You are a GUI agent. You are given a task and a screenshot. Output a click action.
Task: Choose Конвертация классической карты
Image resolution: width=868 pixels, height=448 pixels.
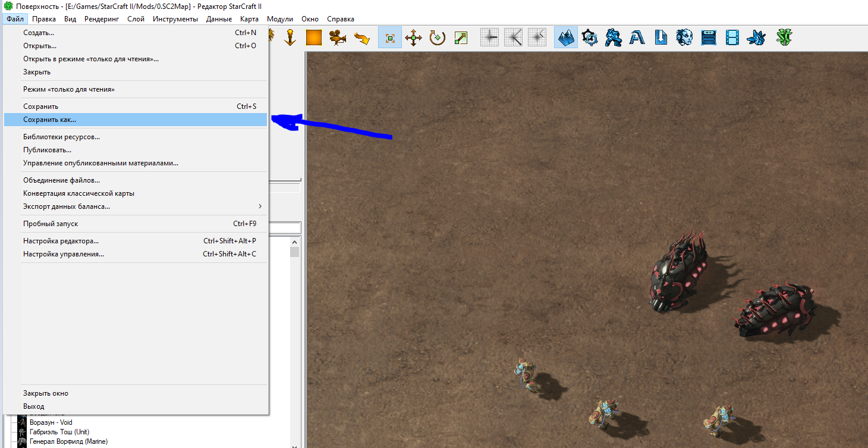pos(136,193)
